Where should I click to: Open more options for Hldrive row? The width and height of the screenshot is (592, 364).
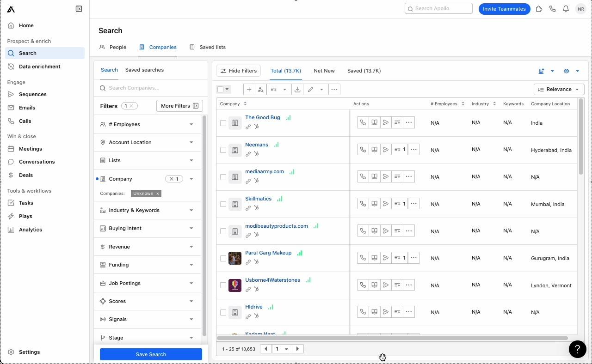[409, 312]
